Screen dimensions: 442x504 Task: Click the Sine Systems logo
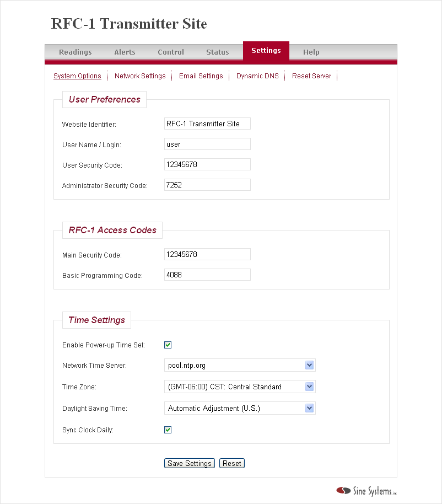pyautogui.click(x=366, y=491)
